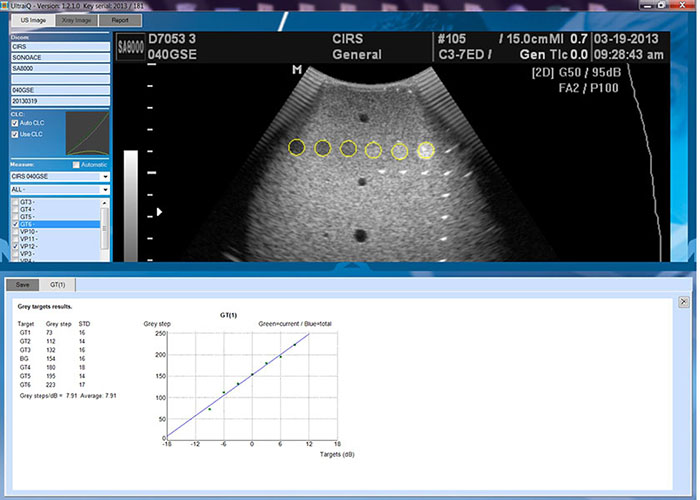The height and width of the screenshot is (500, 700).
Task: Close the results panel with the X button
Action: (x=685, y=301)
